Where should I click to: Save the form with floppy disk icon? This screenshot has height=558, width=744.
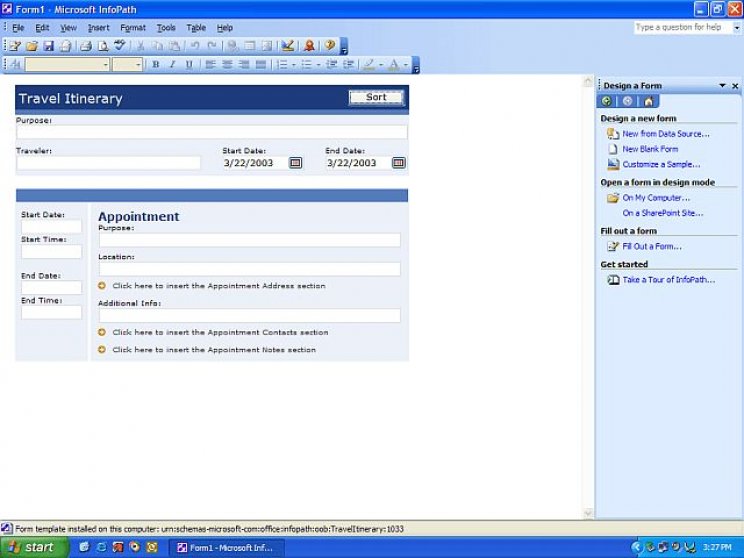coord(48,46)
